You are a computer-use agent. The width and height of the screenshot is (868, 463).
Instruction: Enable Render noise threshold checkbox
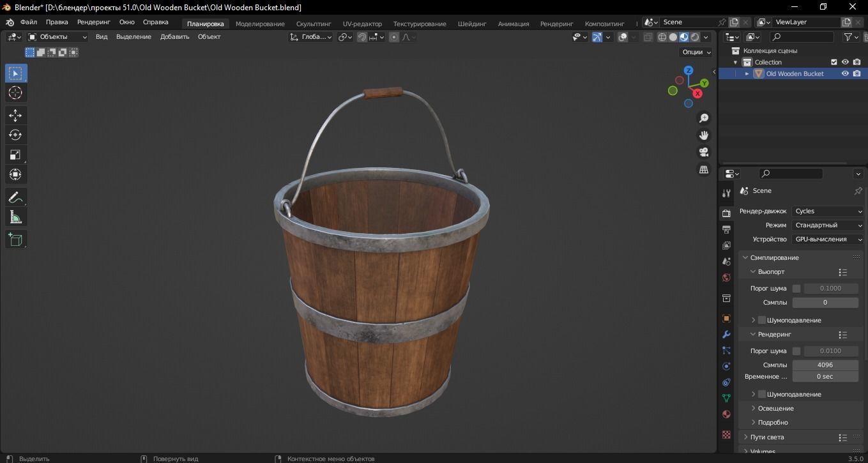[796, 351]
